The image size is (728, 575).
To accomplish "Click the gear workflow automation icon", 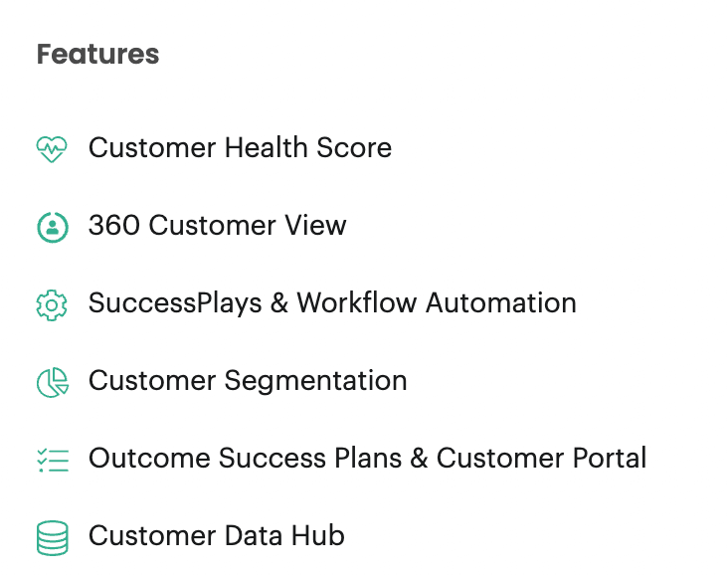I will click(52, 305).
